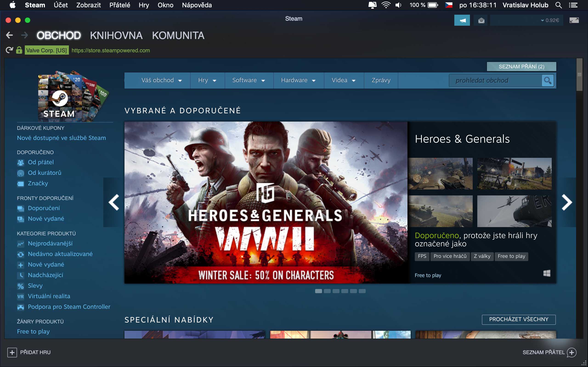Click the store search magnifier button
588x367 pixels.
pos(548,80)
